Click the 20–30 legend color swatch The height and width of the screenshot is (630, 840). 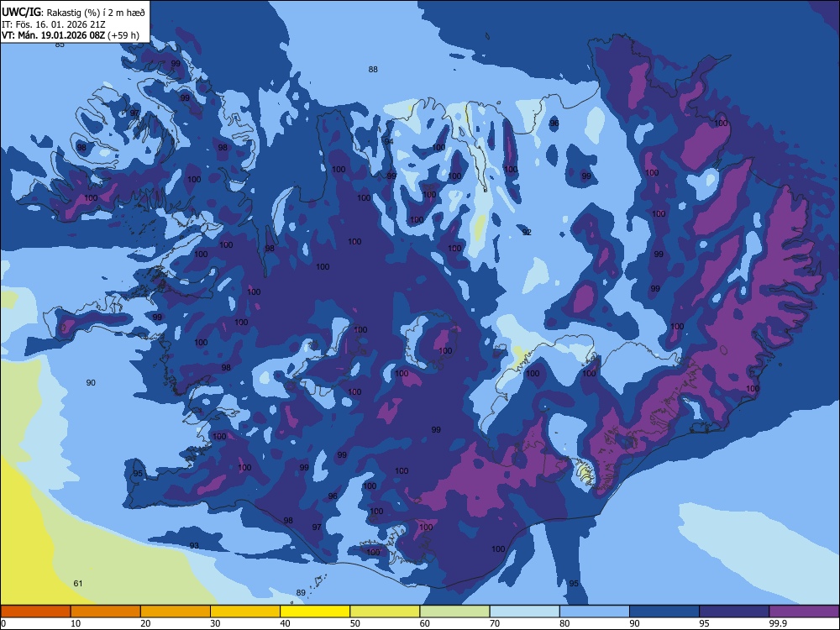coord(176,612)
